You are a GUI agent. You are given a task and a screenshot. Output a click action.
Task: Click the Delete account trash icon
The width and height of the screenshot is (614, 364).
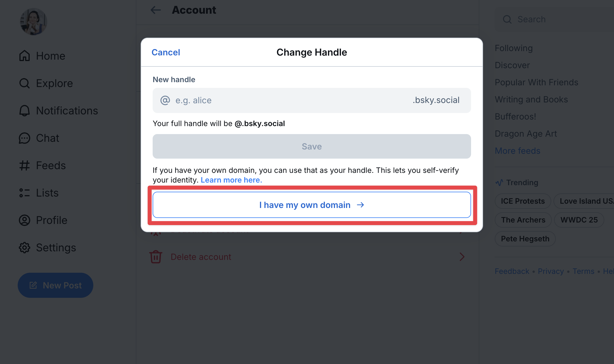pos(156,257)
